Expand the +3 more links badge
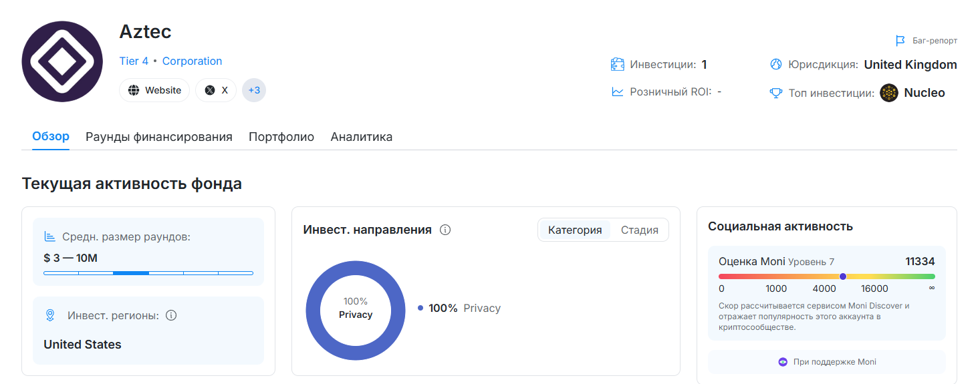The height and width of the screenshot is (384, 980). point(254,90)
